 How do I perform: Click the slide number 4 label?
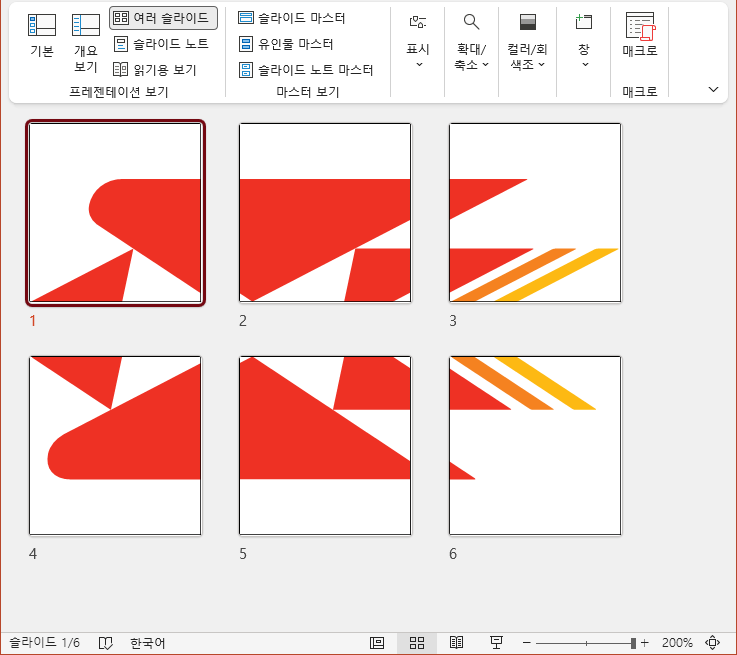pos(33,554)
